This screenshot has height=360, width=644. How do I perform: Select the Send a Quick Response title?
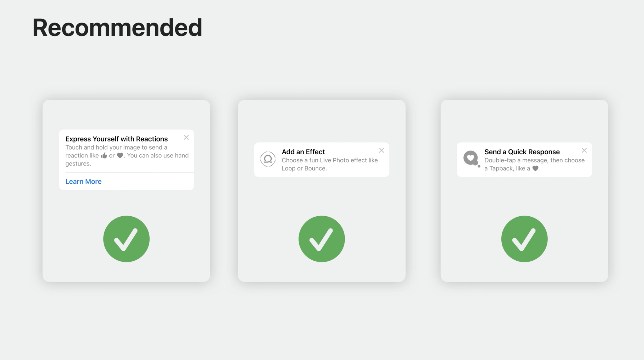point(522,152)
